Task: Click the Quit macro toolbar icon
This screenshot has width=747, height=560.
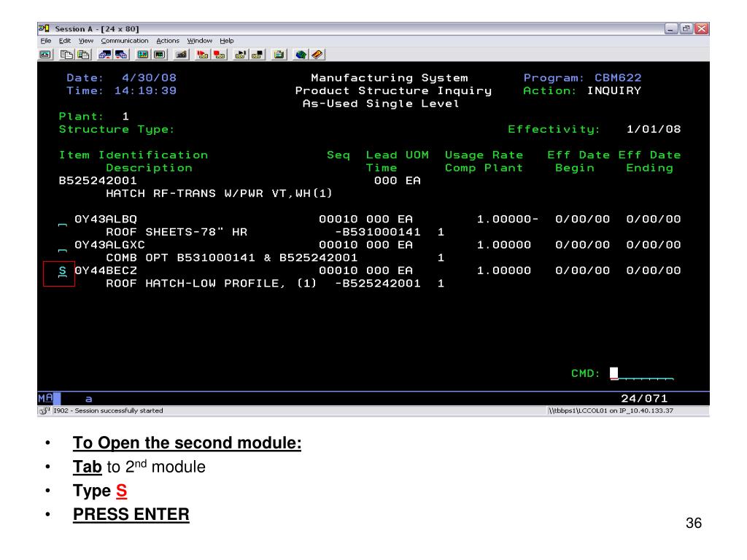Action: tap(258, 55)
